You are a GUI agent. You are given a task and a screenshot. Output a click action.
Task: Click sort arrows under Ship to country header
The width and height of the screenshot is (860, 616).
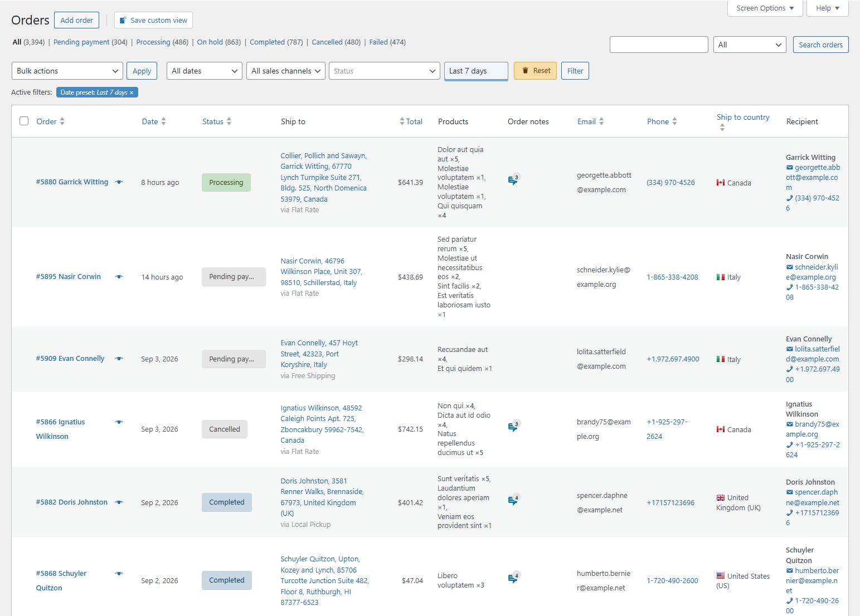[x=722, y=128]
